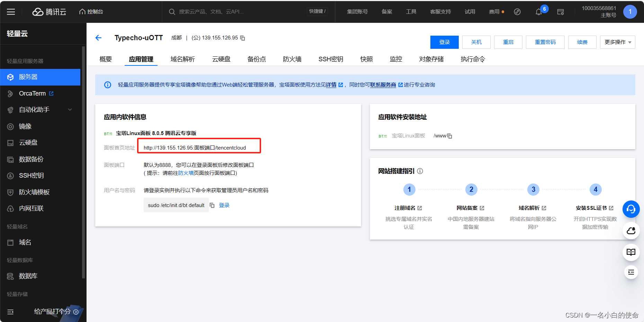
Task: Open the 监控 tab
Action: coord(396,59)
